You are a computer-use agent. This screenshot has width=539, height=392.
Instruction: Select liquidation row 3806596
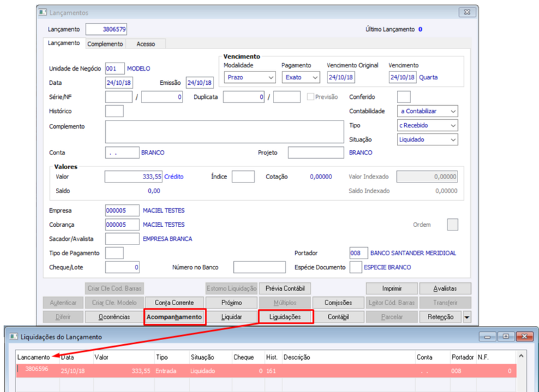click(266, 371)
